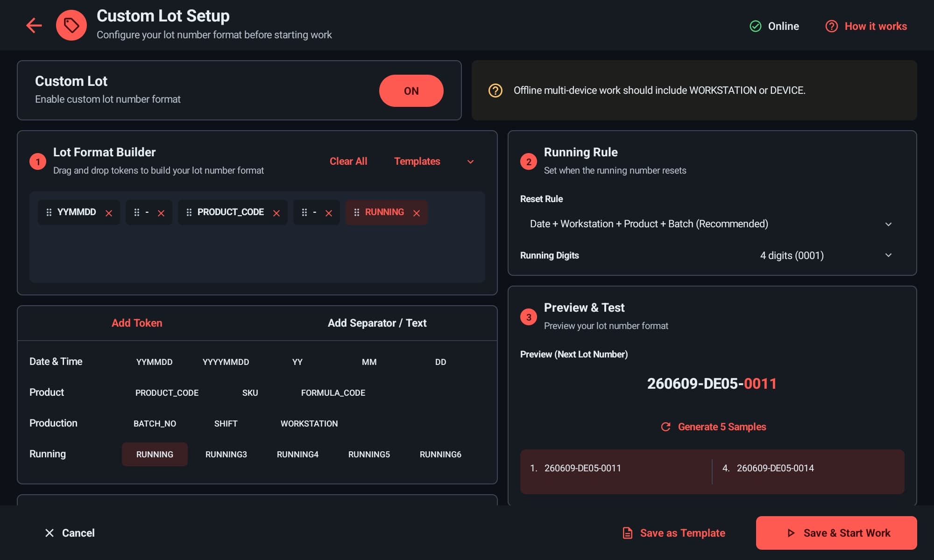Remove the PRODUCT_CODE token from format
The width and height of the screenshot is (934, 560).
pyautogui.click(x=276, y=213)
